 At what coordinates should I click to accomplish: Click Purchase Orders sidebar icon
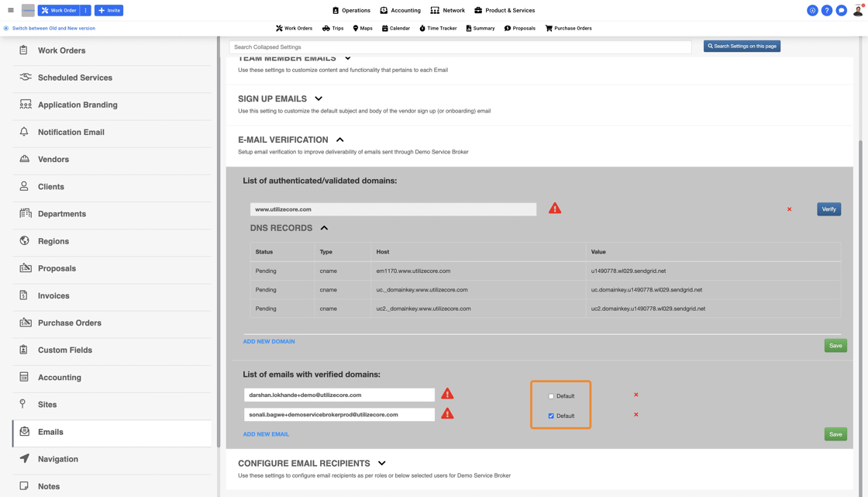point(25,322)
